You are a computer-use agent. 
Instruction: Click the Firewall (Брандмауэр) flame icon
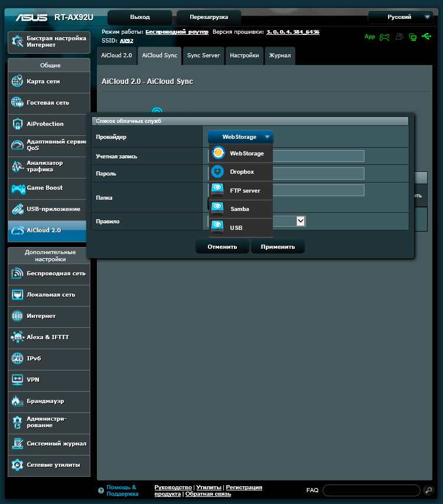pos(17,401)
